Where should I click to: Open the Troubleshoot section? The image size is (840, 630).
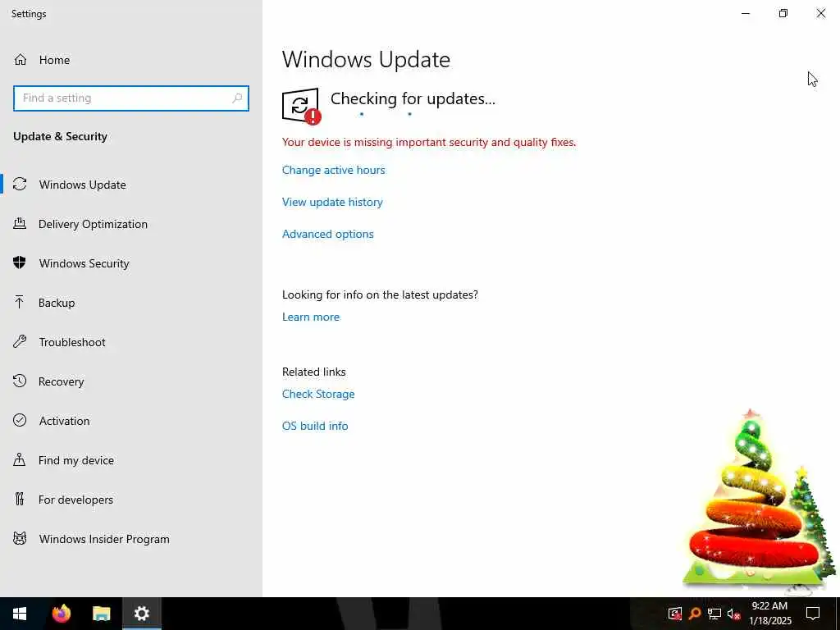click(x=131, y=342)
